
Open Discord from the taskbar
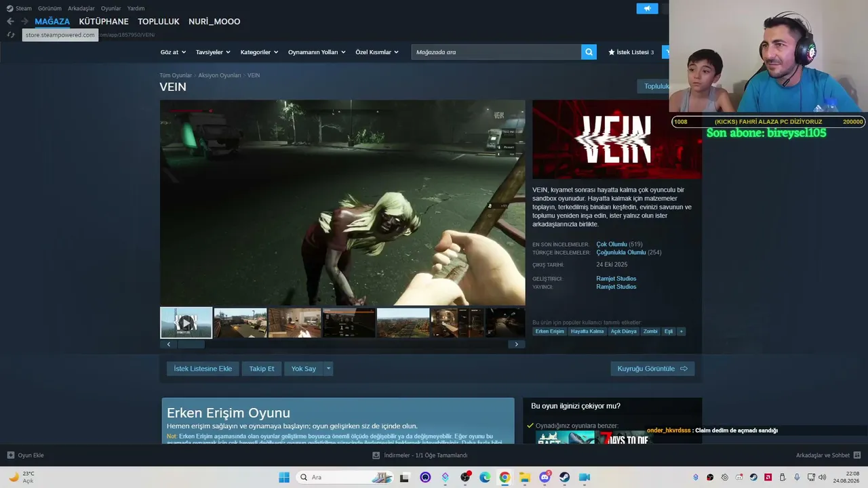click(545, 477)
